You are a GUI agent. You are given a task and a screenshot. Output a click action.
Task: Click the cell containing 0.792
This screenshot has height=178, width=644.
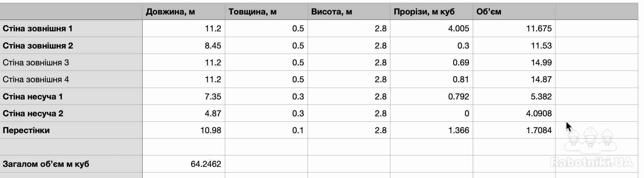pos(432,96)
